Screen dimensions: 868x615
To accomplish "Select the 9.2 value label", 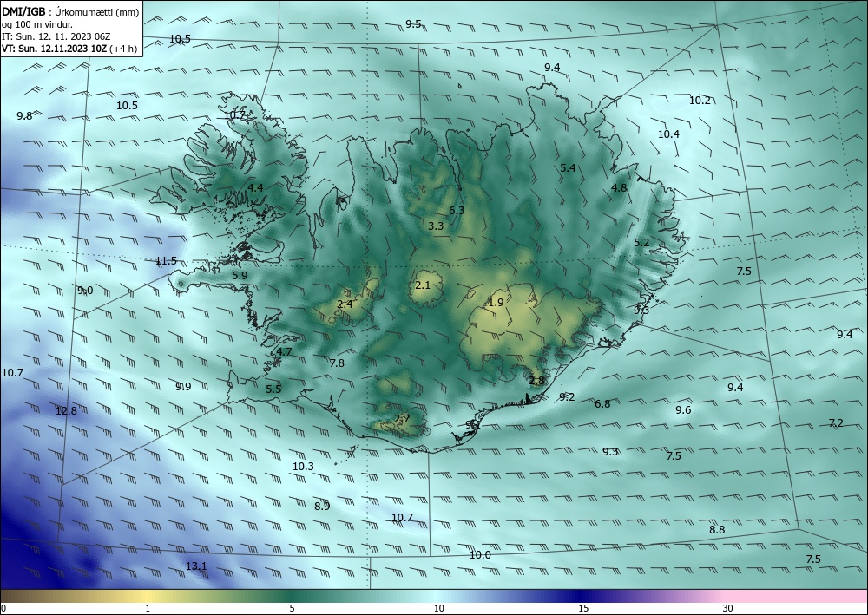I will pyautogui.click(x=567, y=396).
